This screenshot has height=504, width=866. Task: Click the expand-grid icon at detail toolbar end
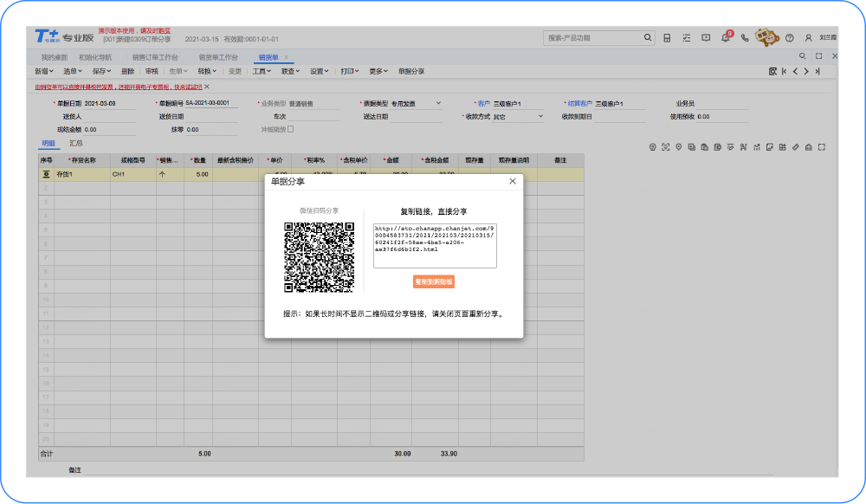pos(822,147)
